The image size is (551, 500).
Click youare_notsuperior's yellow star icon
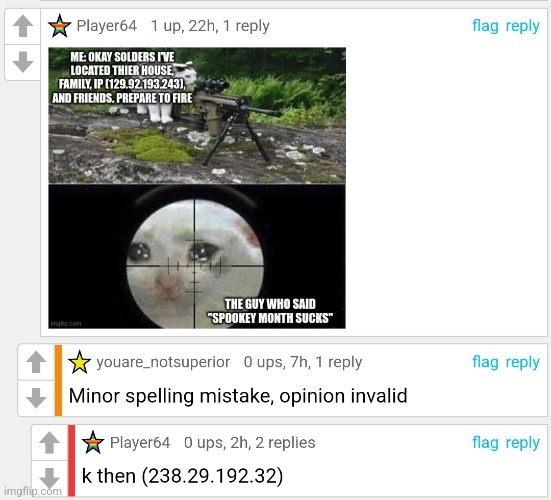click(79, 362)
